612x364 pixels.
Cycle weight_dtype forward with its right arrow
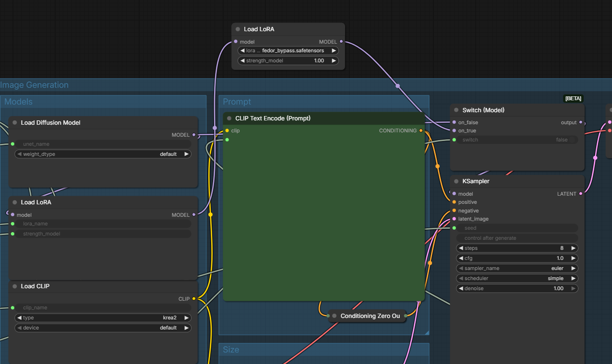(186, 154)
